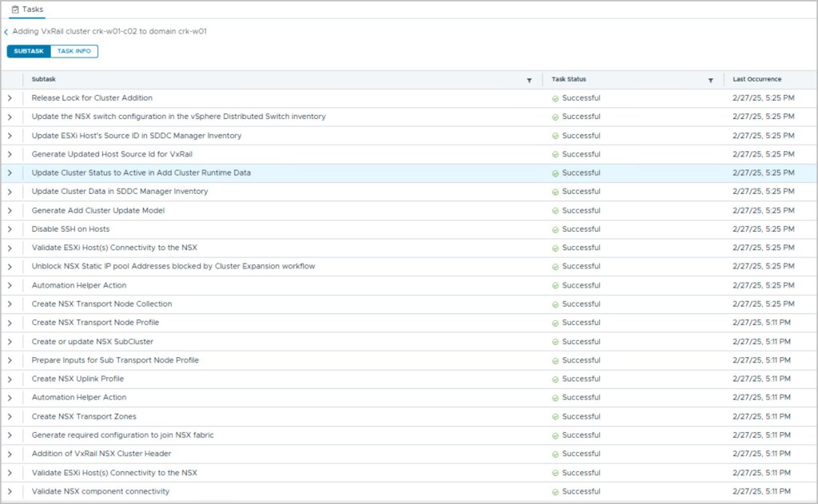Sort by the Last Occurrence column header
This screenshot has width=818, height=504.
click(756, 80)
